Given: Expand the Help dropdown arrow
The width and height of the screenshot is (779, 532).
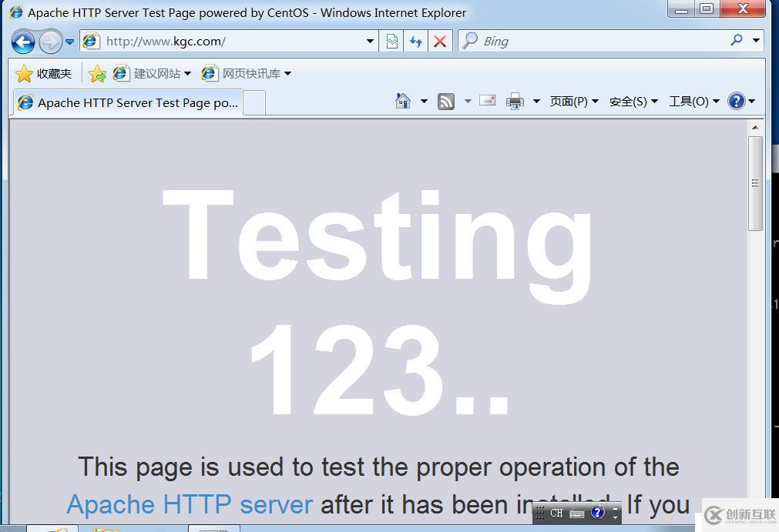Looking at the screenshot, I should pos(752,101).
